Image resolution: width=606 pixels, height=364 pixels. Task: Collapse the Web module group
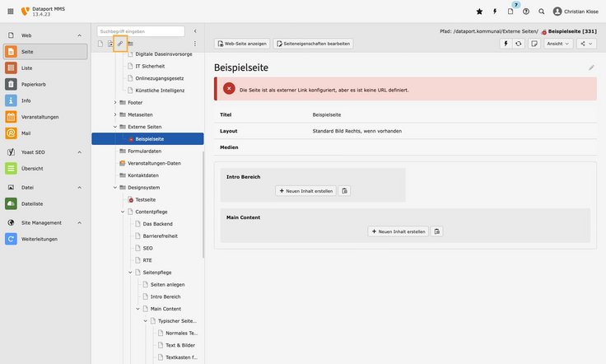pyautogui.click(x=80, y=35)
